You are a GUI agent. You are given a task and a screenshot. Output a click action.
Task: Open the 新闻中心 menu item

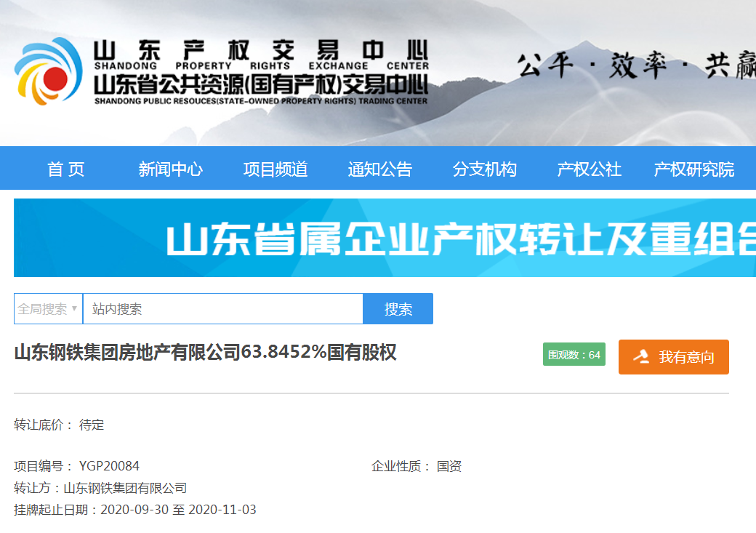(171, 169)
